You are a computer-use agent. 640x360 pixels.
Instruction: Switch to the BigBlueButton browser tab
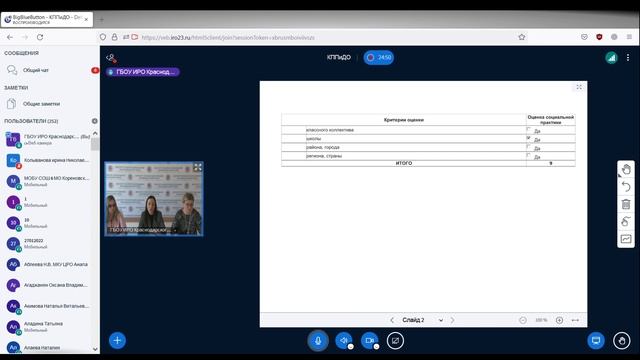click(x=47, y=19)
